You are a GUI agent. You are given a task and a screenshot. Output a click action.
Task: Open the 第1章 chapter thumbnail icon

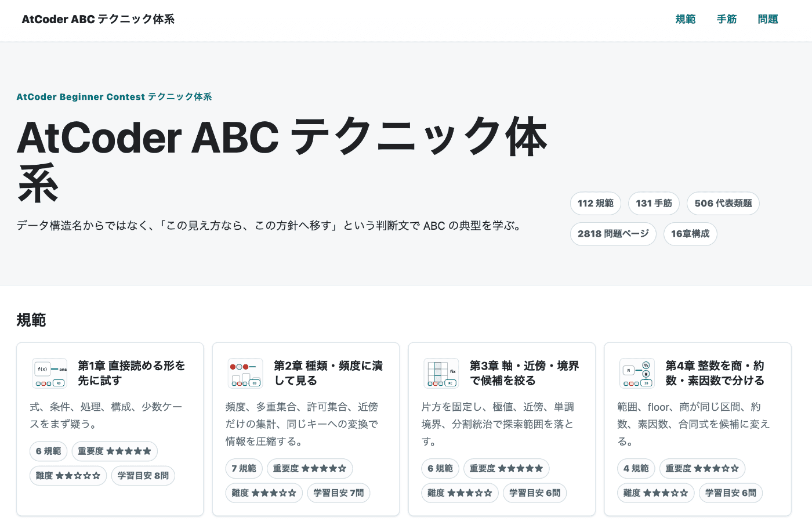tap(50, 373)
